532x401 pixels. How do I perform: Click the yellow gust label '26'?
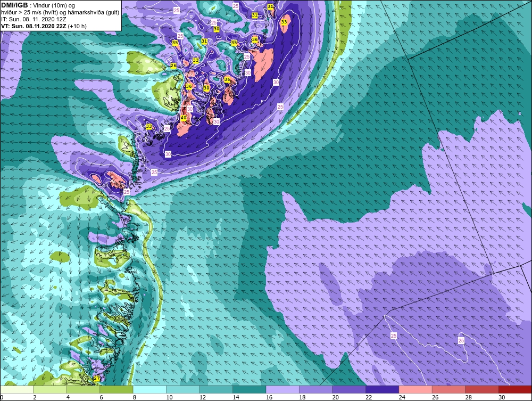tap(173, 66)
